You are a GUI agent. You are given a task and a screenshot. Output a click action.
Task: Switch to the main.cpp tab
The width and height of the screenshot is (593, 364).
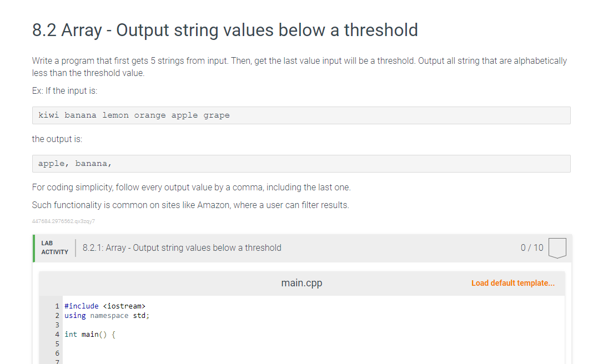click(301, 283)
